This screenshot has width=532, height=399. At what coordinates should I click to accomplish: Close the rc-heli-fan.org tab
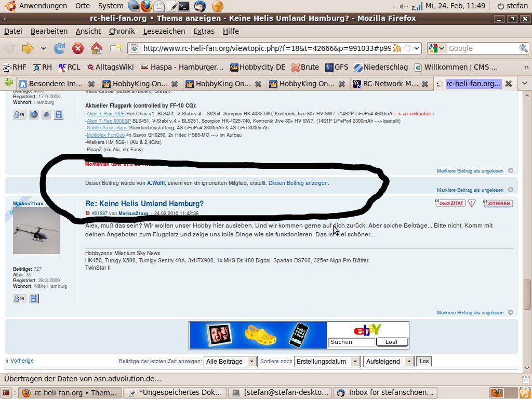coord(509,84)
